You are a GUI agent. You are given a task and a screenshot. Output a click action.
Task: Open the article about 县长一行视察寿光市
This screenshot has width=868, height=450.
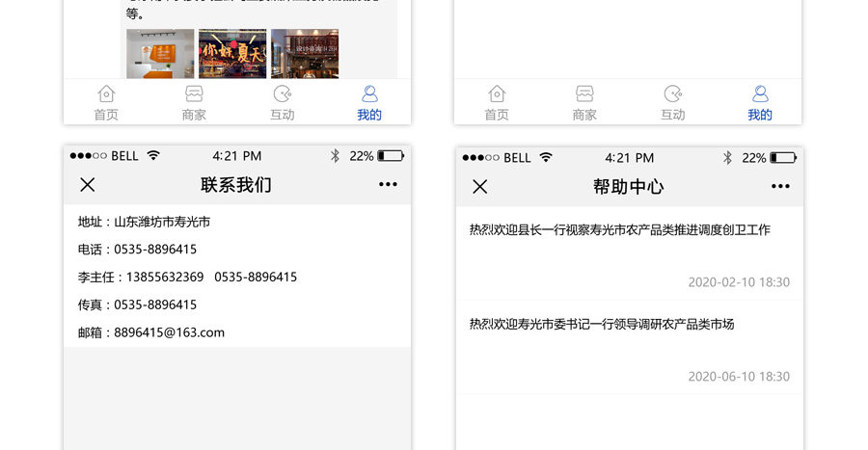[619, 230]
